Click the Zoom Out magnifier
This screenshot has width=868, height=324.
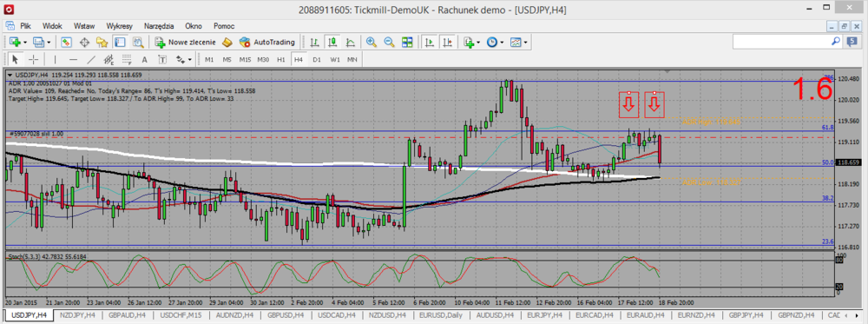389,42
